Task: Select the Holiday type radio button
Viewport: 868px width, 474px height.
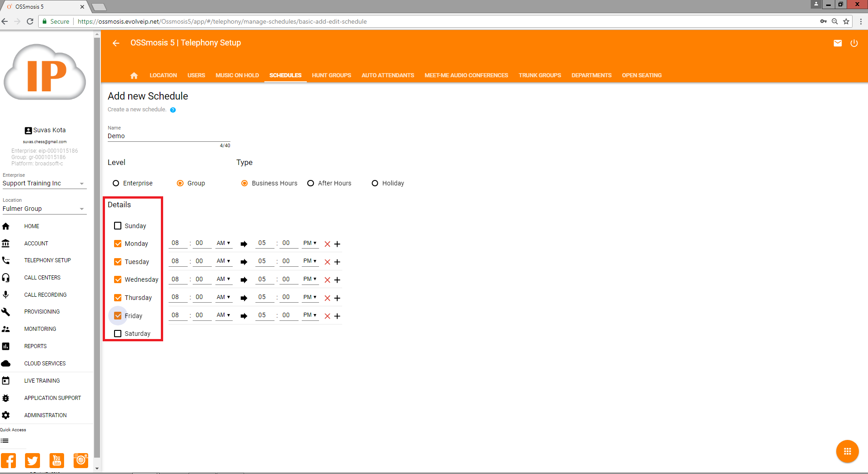Action: tap(375, 183)
